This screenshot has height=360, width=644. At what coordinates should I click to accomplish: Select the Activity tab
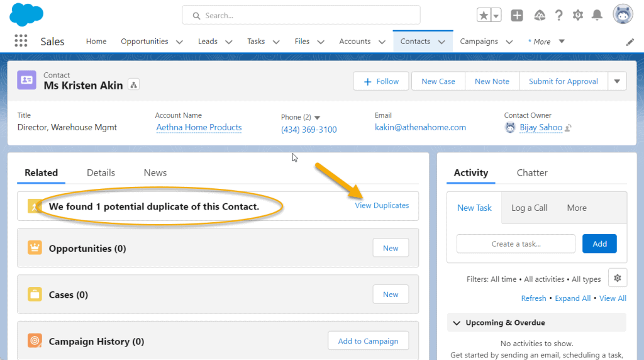[470, 172]
